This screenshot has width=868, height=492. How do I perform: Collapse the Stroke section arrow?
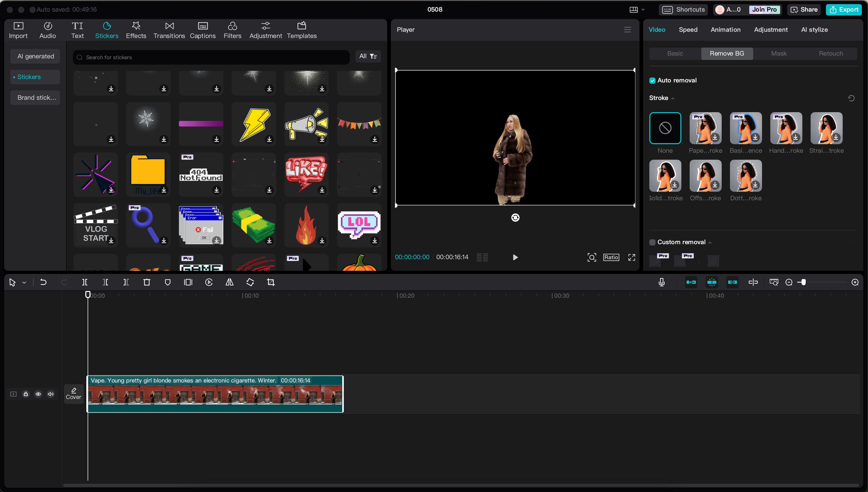[x=673, y=98]
